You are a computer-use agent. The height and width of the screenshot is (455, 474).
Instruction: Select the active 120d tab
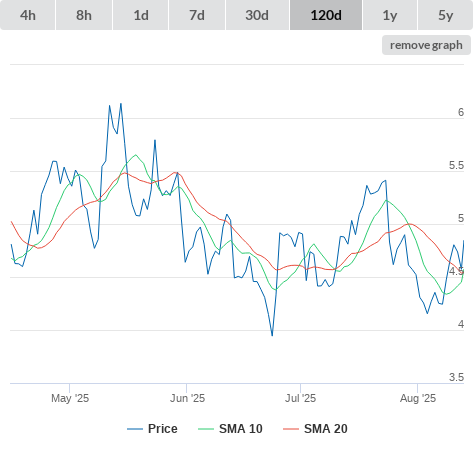[326, 15]
